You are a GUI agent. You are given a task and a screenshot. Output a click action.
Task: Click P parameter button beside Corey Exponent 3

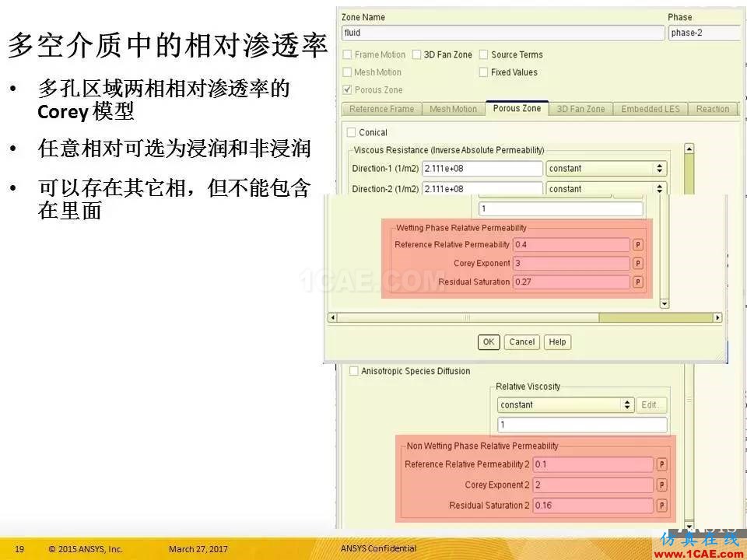point(637,264)
